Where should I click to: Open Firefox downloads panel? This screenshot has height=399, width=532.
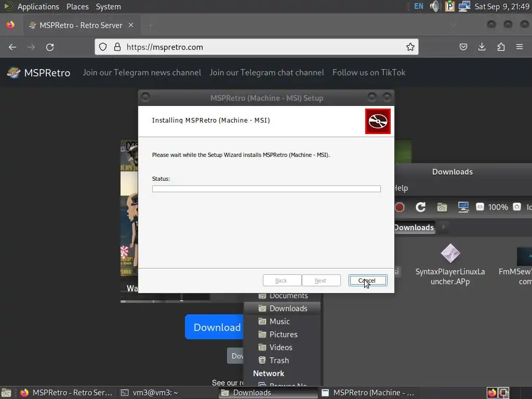click(x=482, y=47)
